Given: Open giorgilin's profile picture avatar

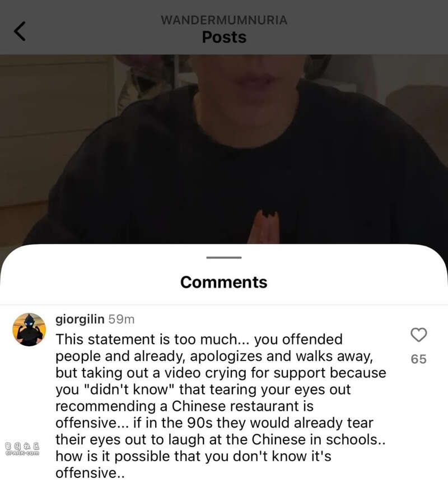Looking at the screenshot, I should coord(29,329).
